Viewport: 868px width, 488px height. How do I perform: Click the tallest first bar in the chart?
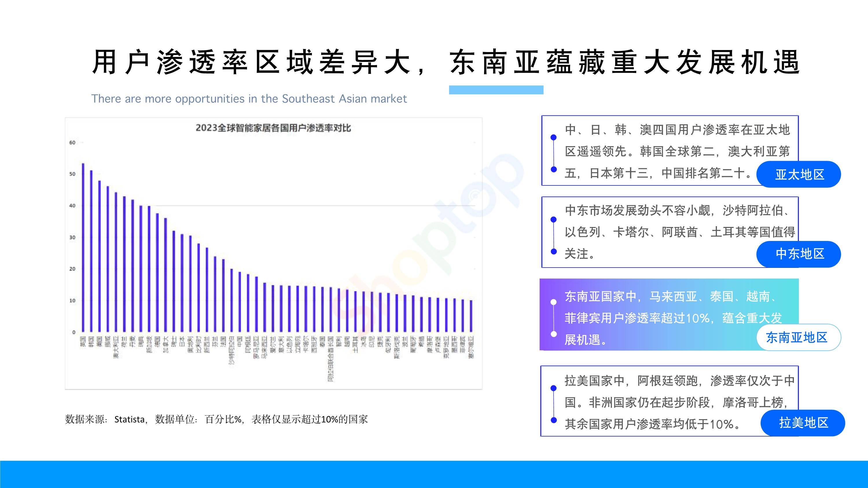coord(83,248)
